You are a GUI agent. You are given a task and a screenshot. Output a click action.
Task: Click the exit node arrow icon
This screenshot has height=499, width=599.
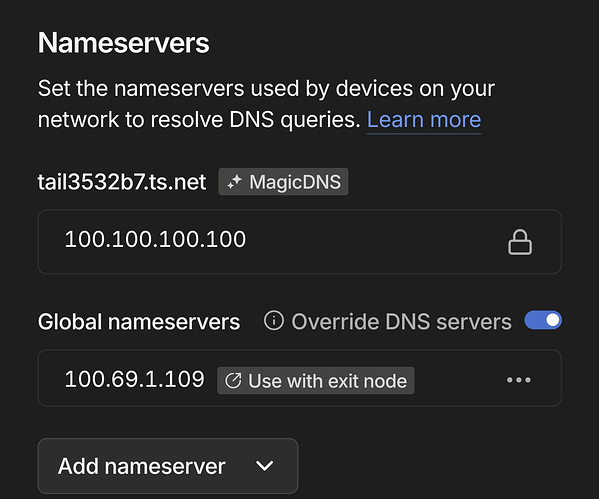pyautogui.click(x=233, y=381)
